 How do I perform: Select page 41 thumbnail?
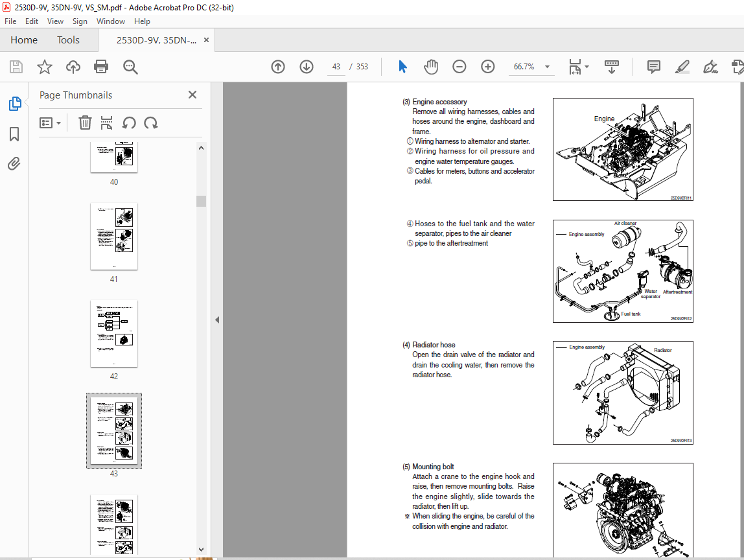point(114,237)
